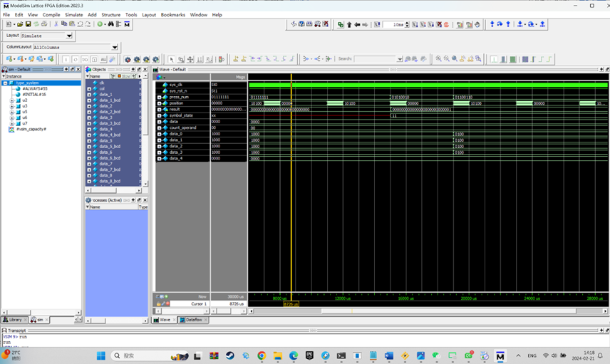Click the Cut scissors icon

coord(56,24)
